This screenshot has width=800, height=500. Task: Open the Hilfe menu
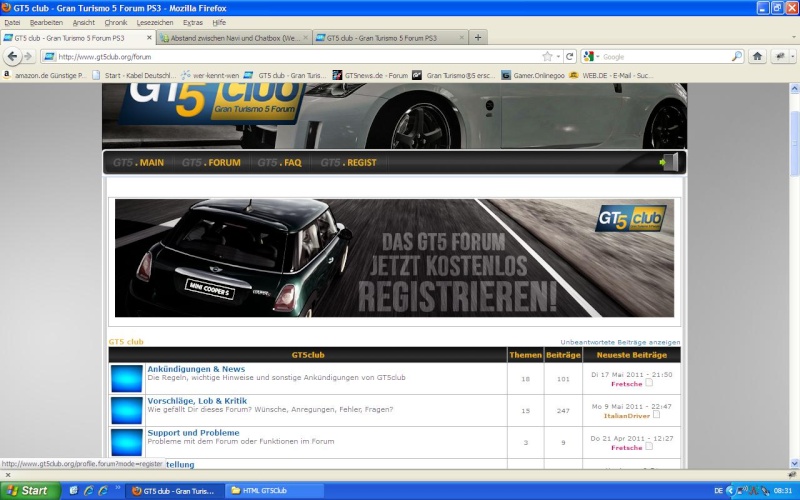(x=219, y=22)
